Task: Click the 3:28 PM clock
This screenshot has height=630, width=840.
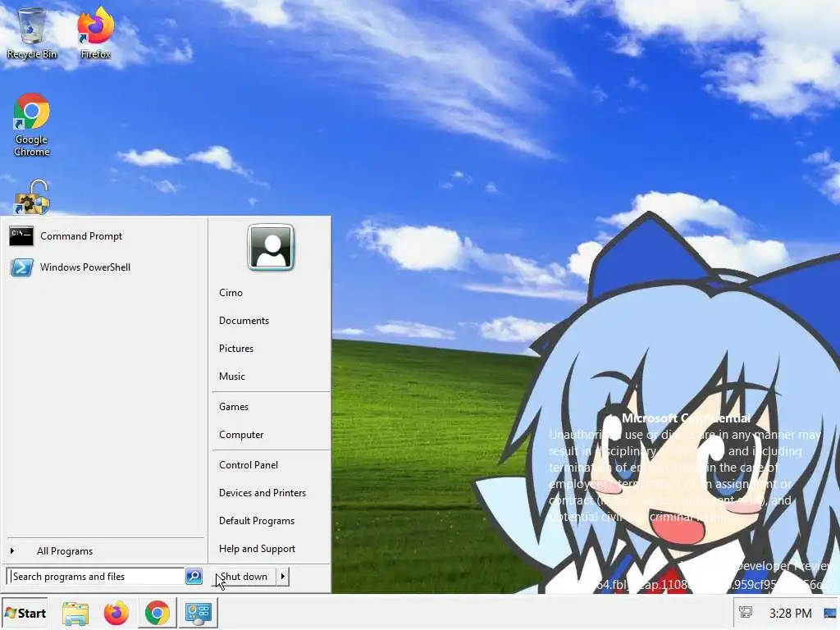Action: tap(790, 613)
